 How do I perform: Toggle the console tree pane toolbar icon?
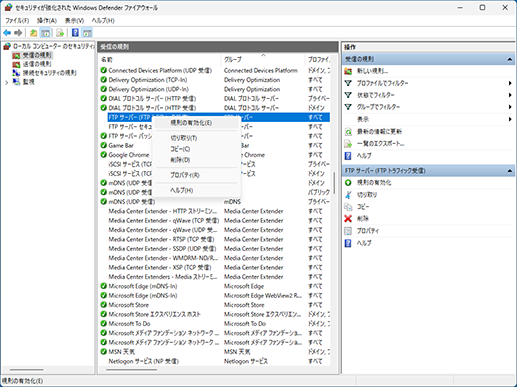point(45,33)
